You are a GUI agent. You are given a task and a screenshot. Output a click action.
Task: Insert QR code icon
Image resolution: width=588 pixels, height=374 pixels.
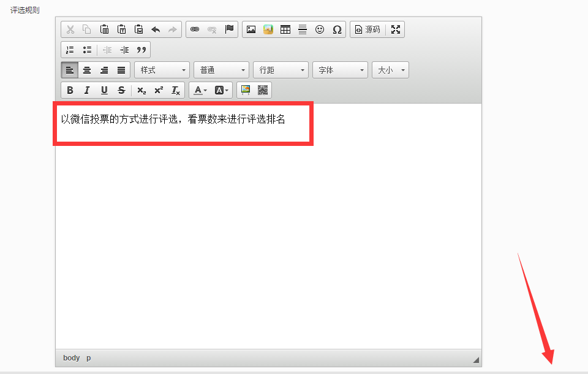(x=263, y=90)
